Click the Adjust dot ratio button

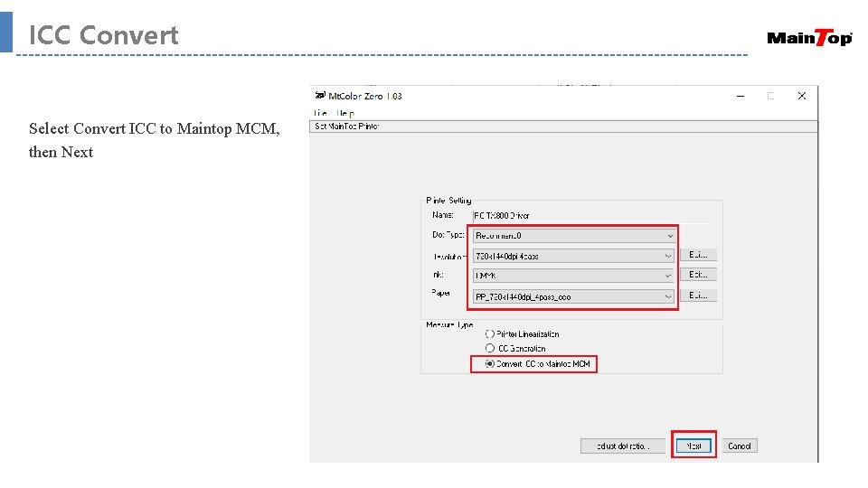coord(623,446)
